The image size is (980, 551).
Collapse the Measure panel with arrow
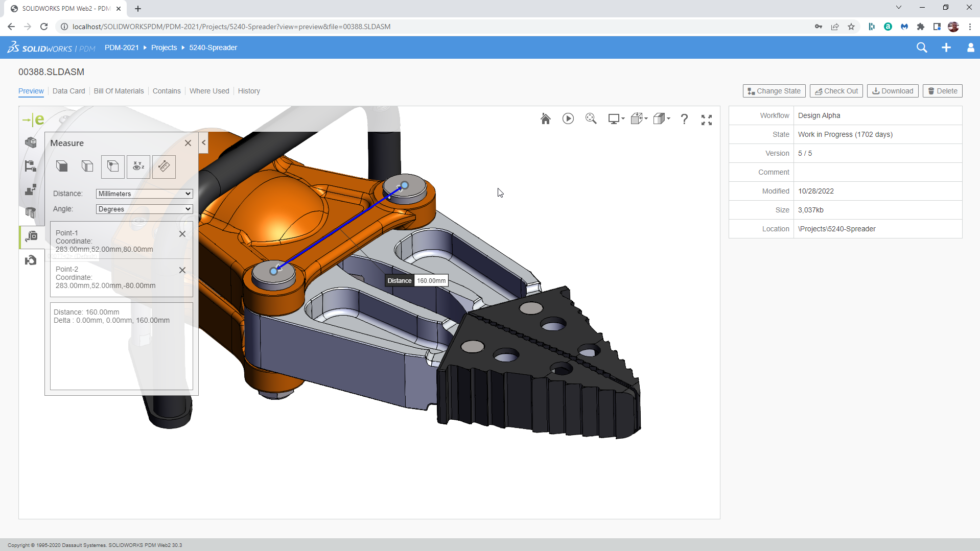click(204, 142)
